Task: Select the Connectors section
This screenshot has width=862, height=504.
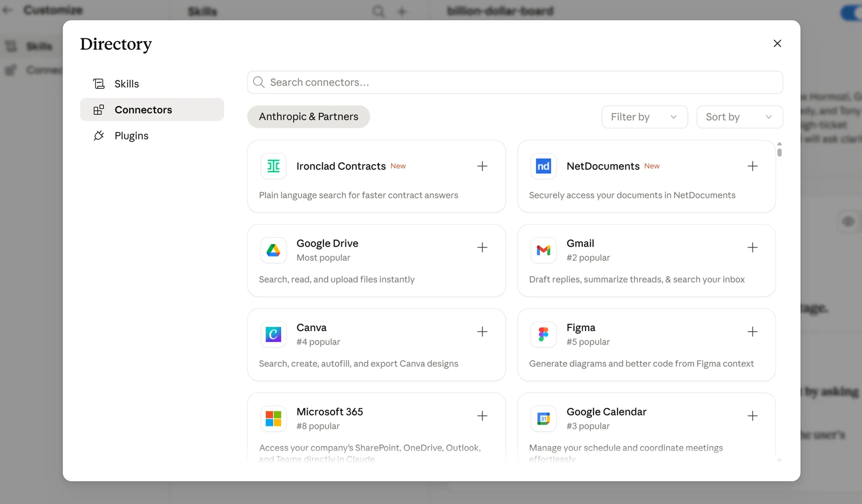Action: click(x=152, y=110)
